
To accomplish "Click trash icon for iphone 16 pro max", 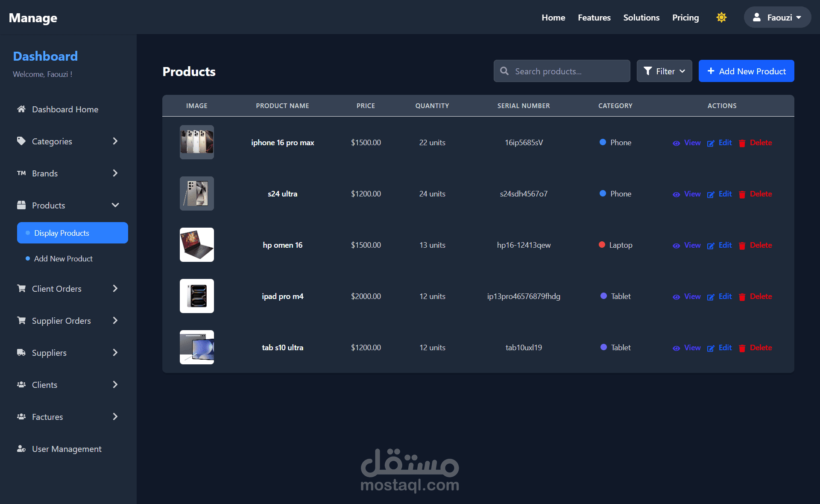I will pyautogui.click(x=742, y=143).
